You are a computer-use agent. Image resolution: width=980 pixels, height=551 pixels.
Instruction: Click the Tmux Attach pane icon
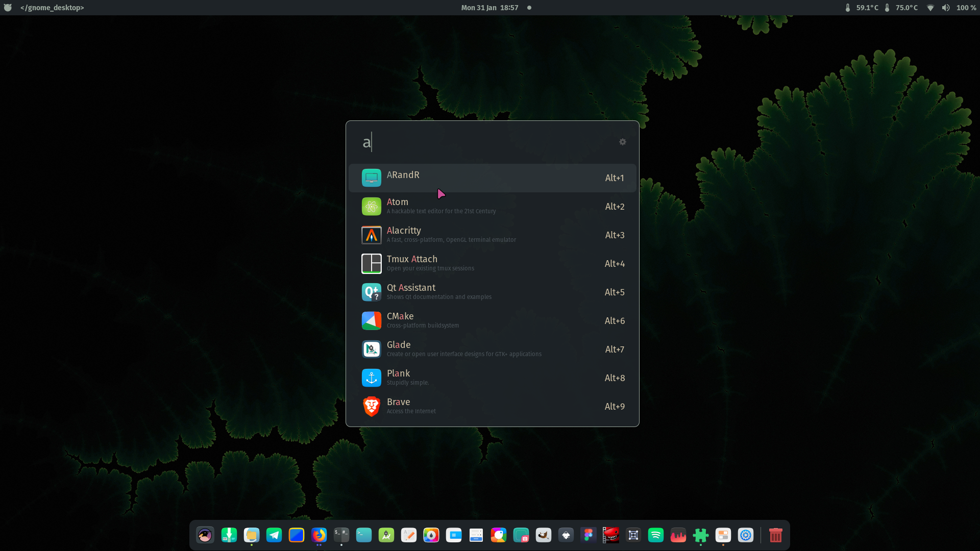(372, 264)
